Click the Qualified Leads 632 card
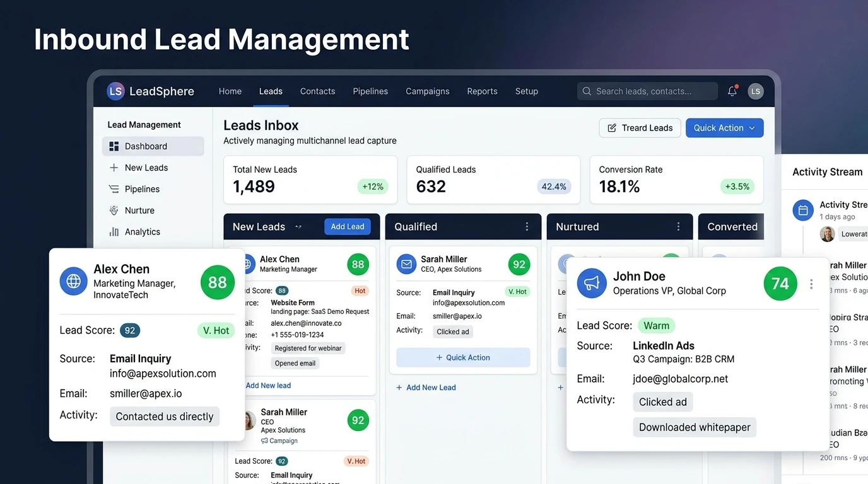This screenshot has width=868, height=484. [x=494, y=180]
